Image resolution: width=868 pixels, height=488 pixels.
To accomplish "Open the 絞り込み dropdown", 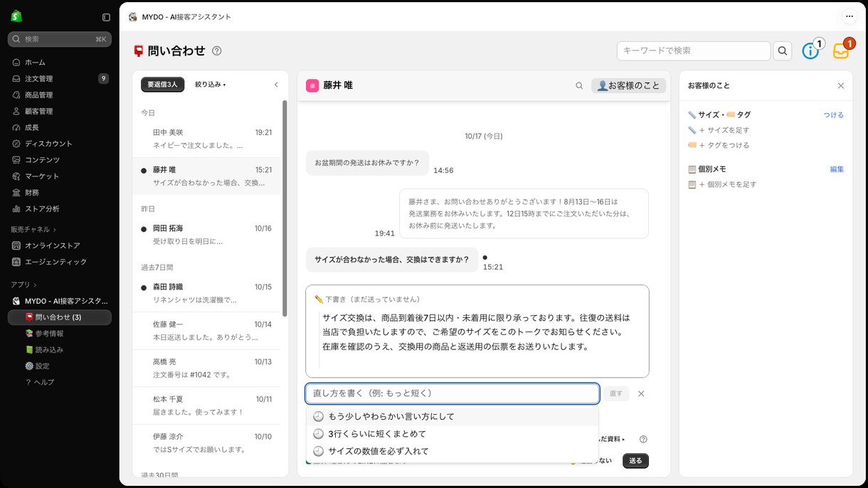I will click(211, 85).
